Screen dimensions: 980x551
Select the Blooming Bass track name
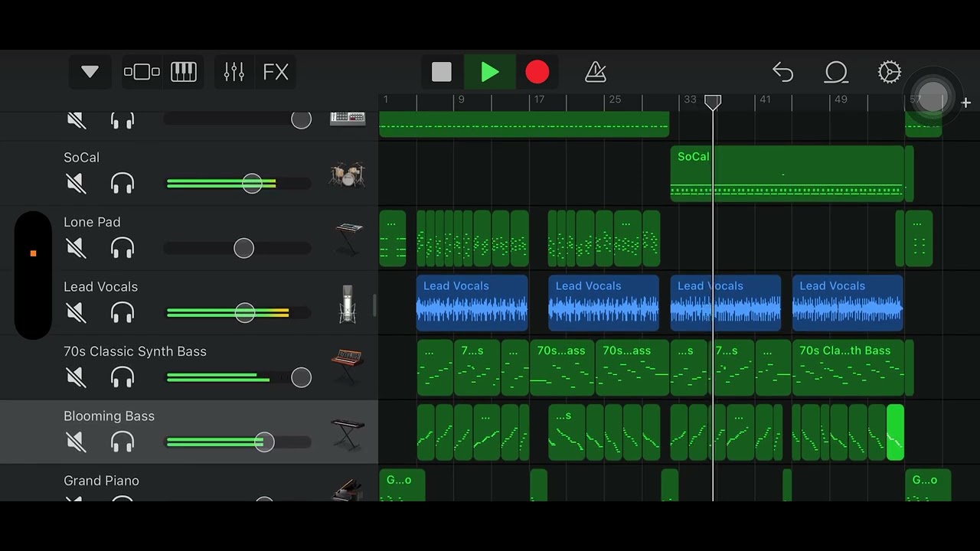tap(109, 416)
